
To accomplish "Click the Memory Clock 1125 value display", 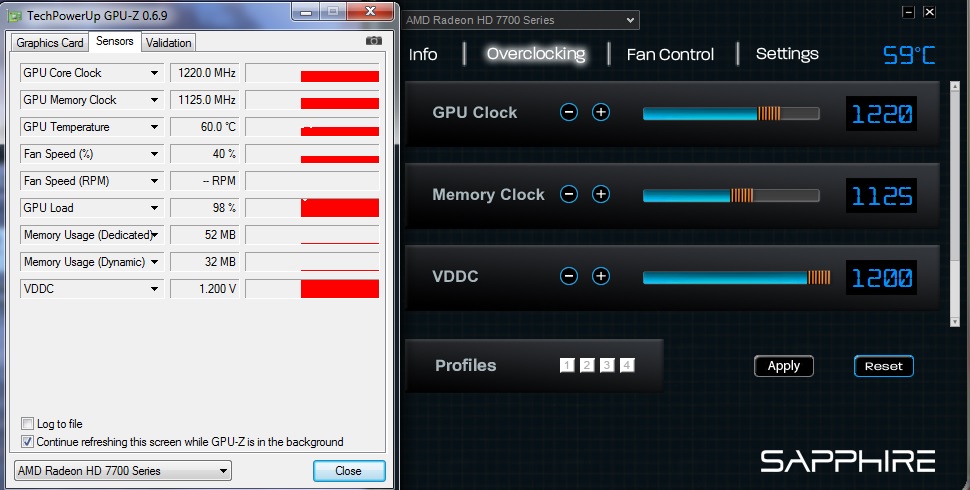I will pyautogui.click(x=882, y=196).
